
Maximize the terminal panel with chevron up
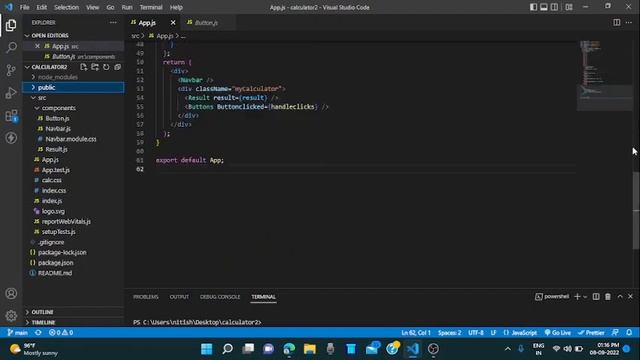pos(620,297)
